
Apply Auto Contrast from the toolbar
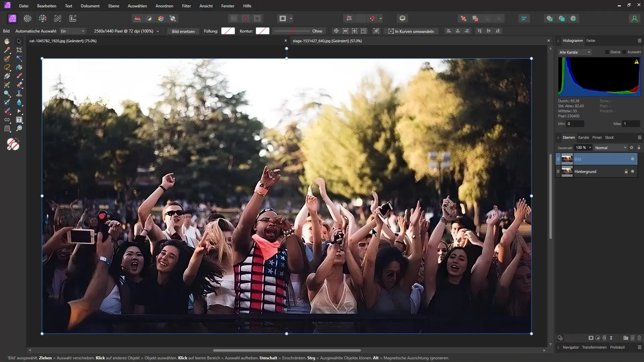point(149,18)
